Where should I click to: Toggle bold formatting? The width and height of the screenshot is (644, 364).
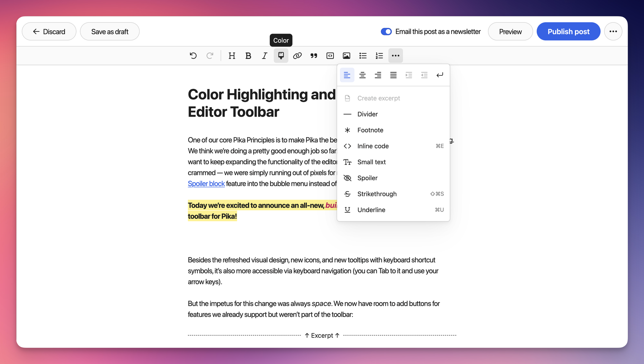pos(248,55)
